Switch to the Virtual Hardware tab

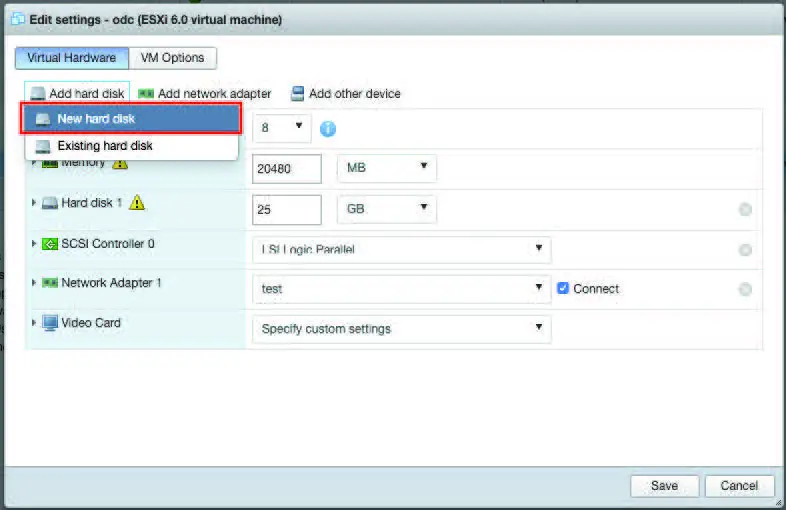pos(72,58)
